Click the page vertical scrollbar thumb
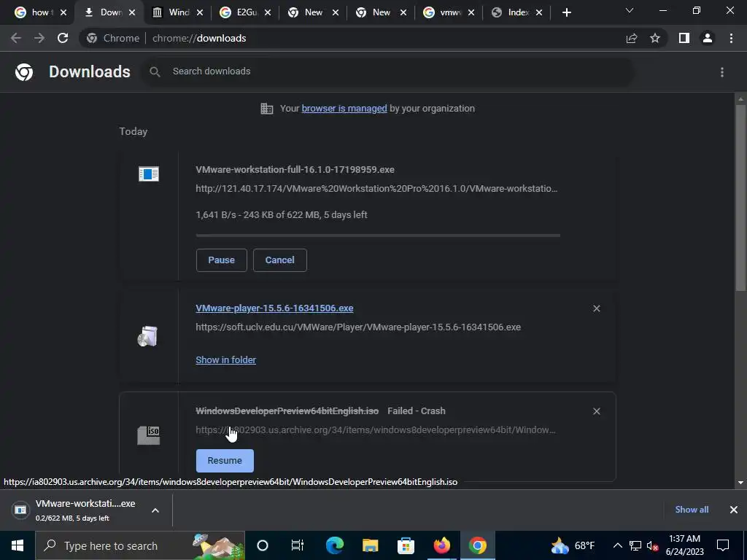 pyautogui.click(x=740, y=198)
